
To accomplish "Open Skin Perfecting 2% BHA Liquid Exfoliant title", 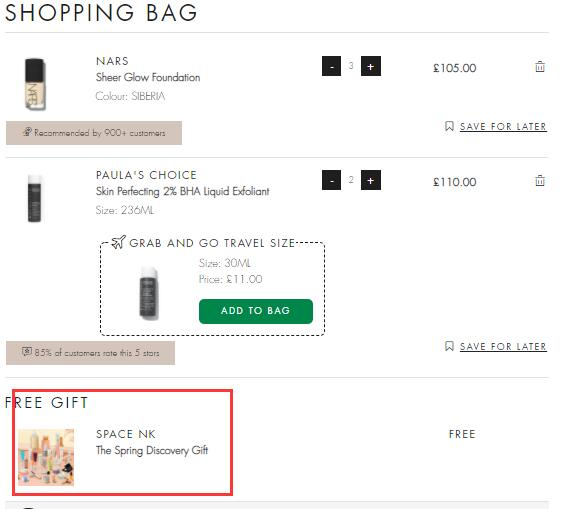I will (x=182, y=191).
